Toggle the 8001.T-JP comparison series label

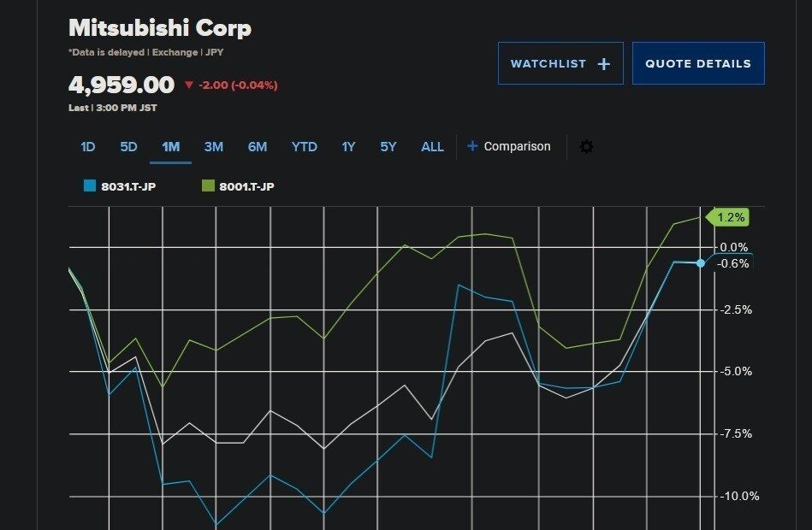(246, 186)
